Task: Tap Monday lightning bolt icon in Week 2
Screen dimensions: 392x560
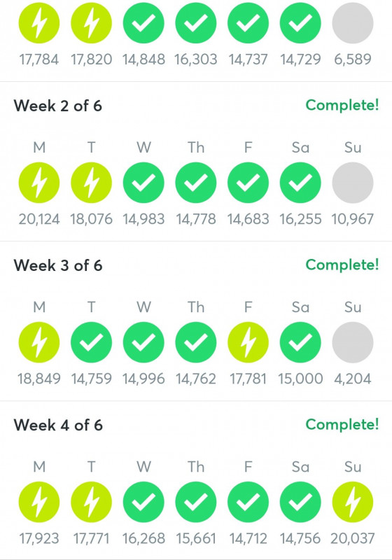Action: pos(39,183)
